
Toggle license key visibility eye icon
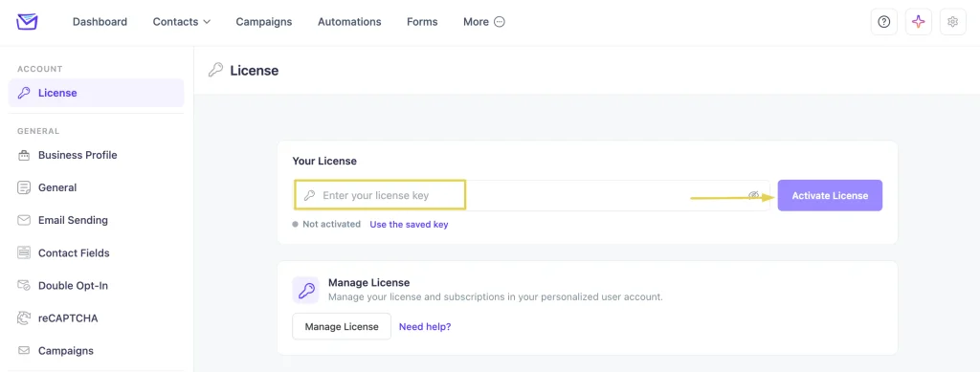(x=754, y=195)
